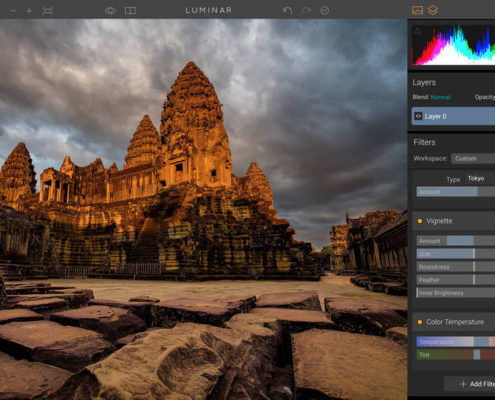
Task: Click the LUMINAR title text
Action: coord(209,10)
